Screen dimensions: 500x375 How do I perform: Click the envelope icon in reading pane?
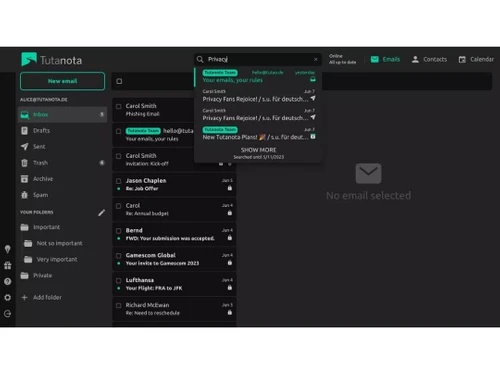(x=368, y=173)
